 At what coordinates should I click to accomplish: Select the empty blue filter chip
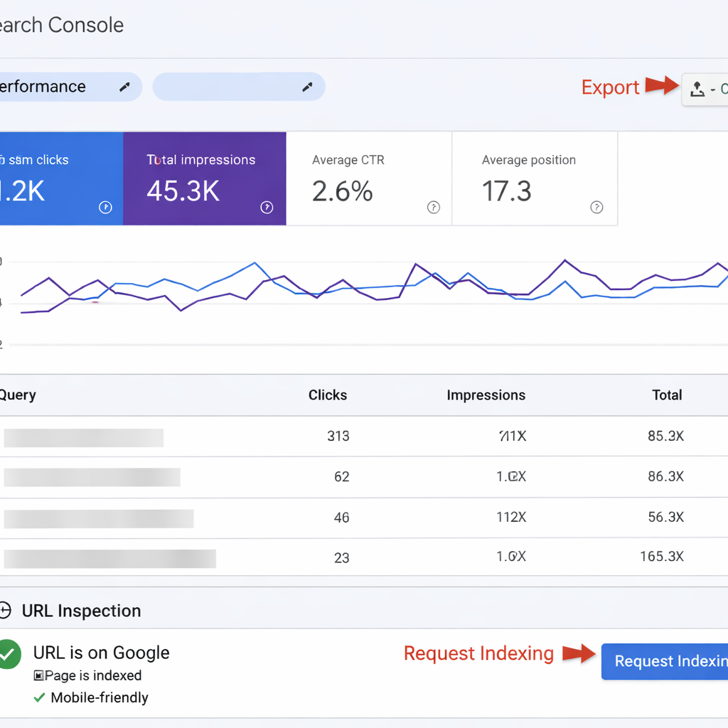click(239, 87)
